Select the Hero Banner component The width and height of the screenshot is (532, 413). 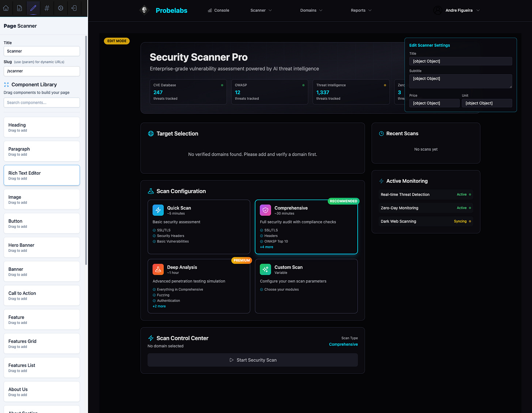tap(42, 247)
